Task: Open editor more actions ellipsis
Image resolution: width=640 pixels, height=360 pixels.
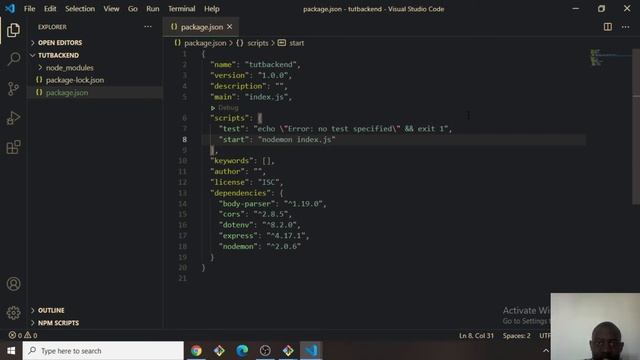Action: 626,27
